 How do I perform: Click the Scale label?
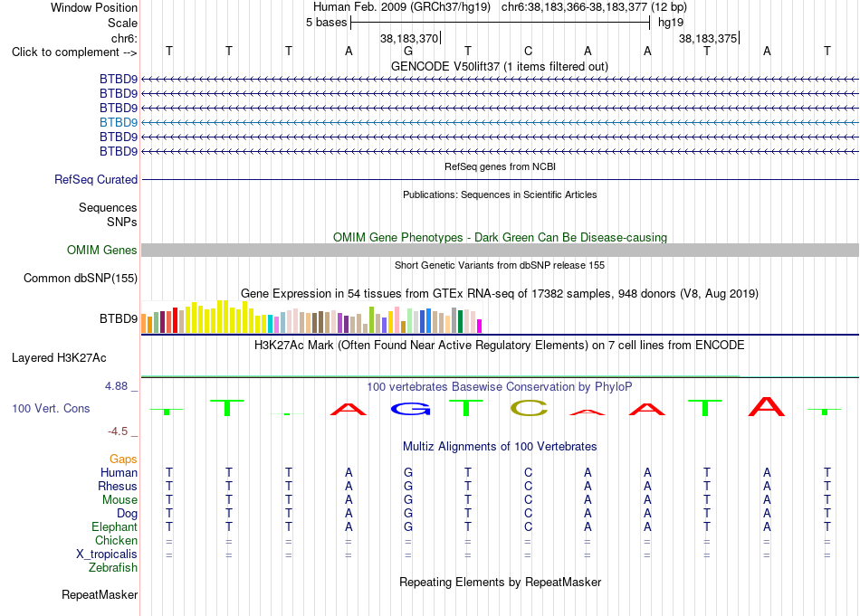pos(122,23)
